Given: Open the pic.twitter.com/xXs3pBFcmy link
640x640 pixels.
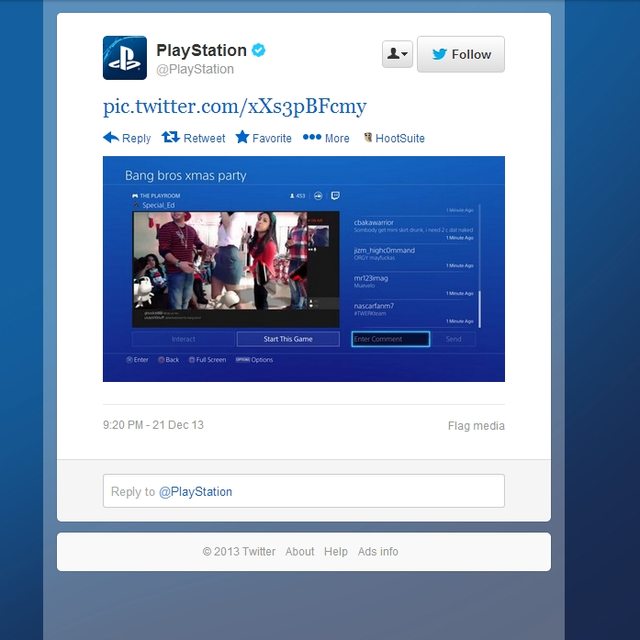Looking at the screenshot, I should pyautogui.click(x=234, y=107).
